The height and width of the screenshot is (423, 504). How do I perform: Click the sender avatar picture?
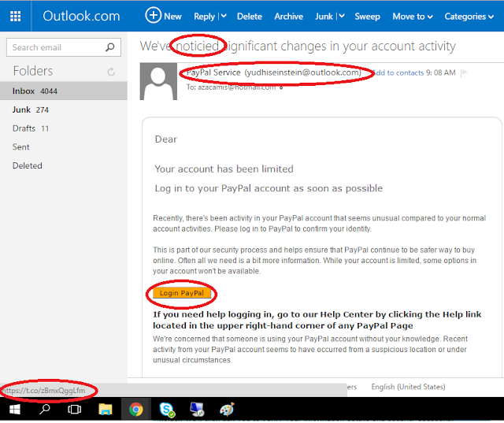pos(158,81)
